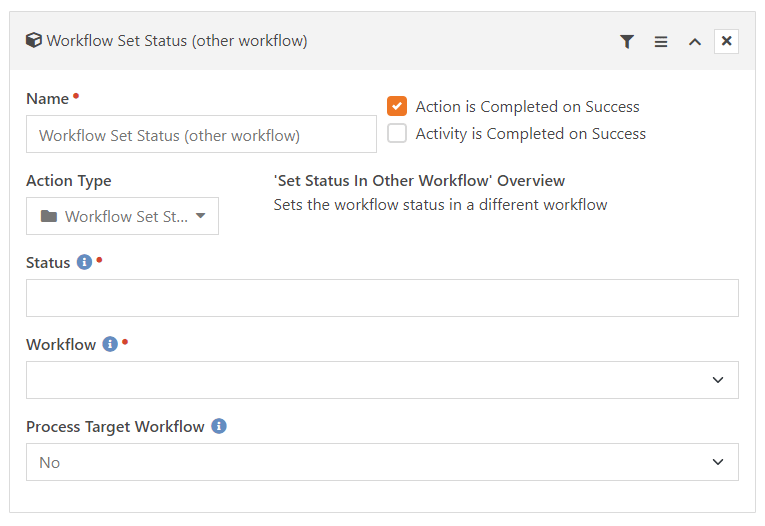Viewport: 765px width, 526px height.
Task: Click the filter funnel icon in header
Action: click(627, 41)
